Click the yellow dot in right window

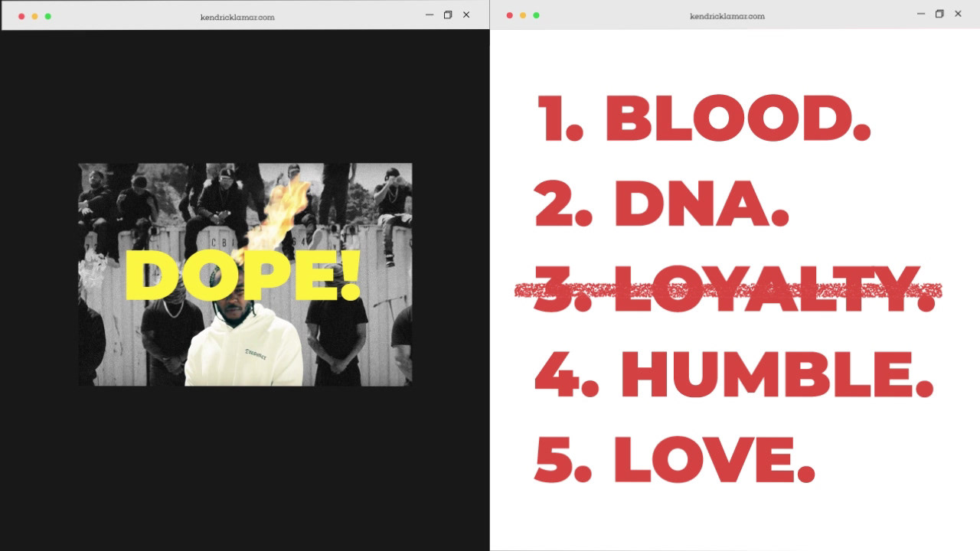523,15
